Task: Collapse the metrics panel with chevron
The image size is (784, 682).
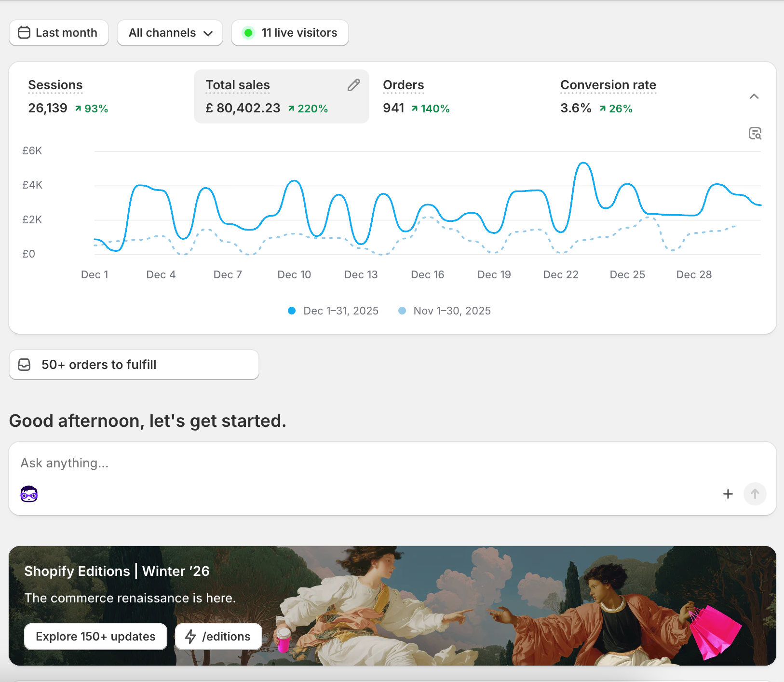Action: click(x=754, y=96)
